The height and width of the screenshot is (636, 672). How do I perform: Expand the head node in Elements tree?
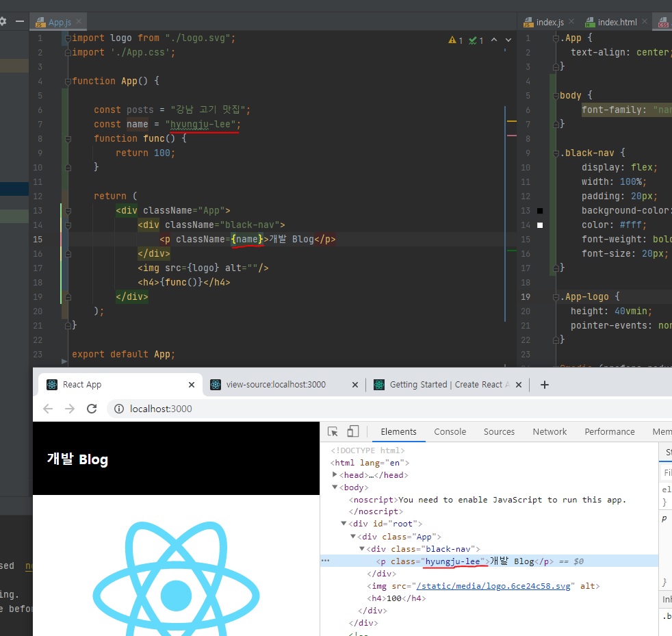[335, 474]
